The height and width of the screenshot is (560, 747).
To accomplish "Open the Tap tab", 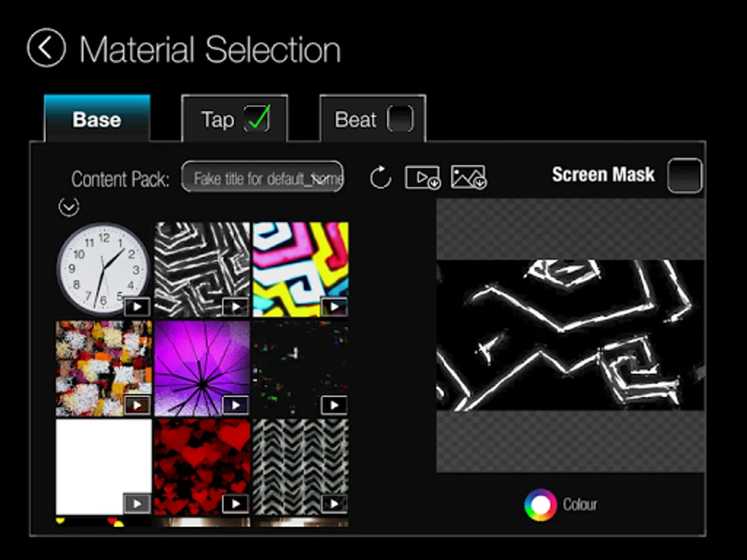I will pyautogui.click(x=235, y=119).
